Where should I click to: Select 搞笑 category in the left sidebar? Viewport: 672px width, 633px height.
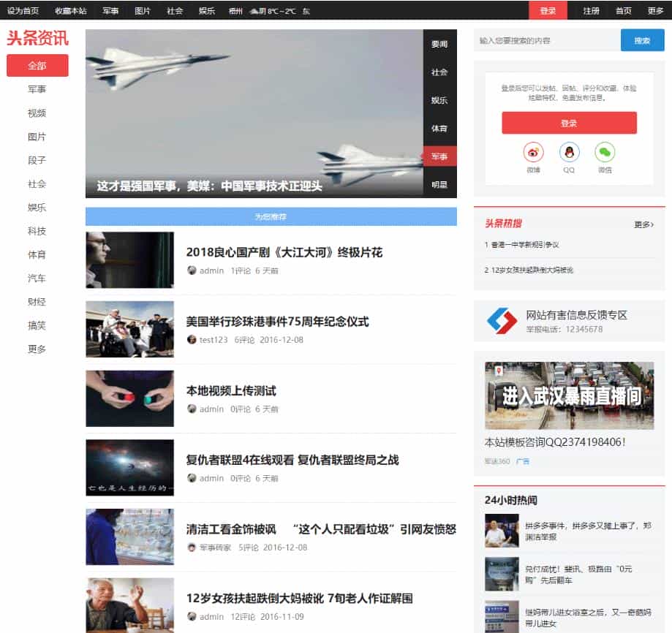[x=37, y=325]
